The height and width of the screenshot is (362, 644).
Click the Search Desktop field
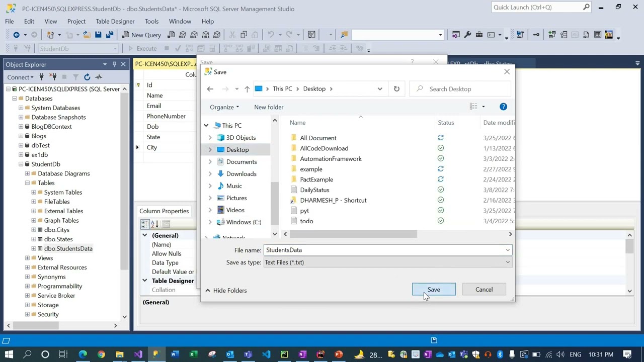pos(460,89)
